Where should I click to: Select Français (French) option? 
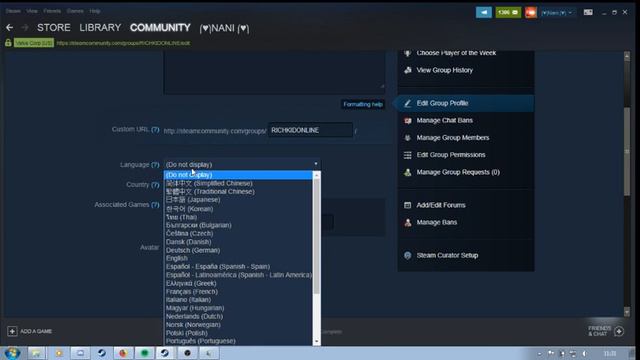click(x=238, y=291)
